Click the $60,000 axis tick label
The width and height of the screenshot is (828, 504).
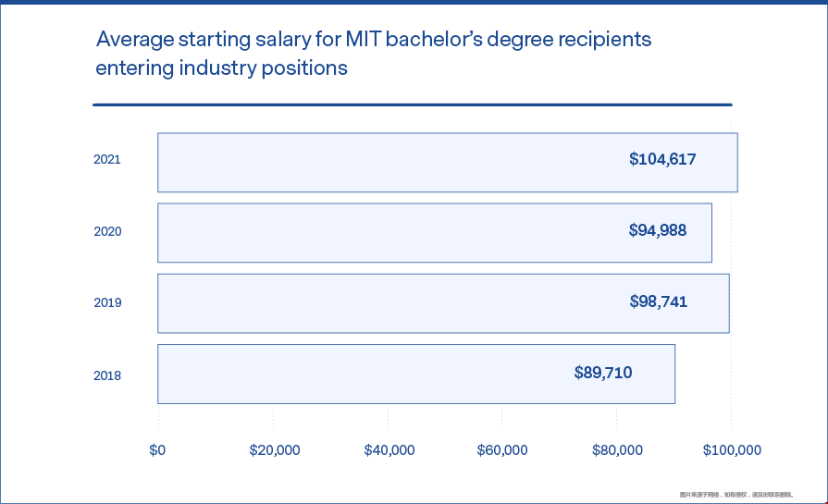(502, 450)
